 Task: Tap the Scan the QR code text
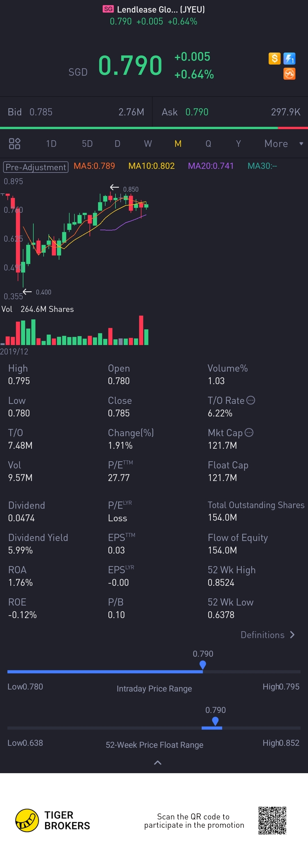[x=194, y=821]
